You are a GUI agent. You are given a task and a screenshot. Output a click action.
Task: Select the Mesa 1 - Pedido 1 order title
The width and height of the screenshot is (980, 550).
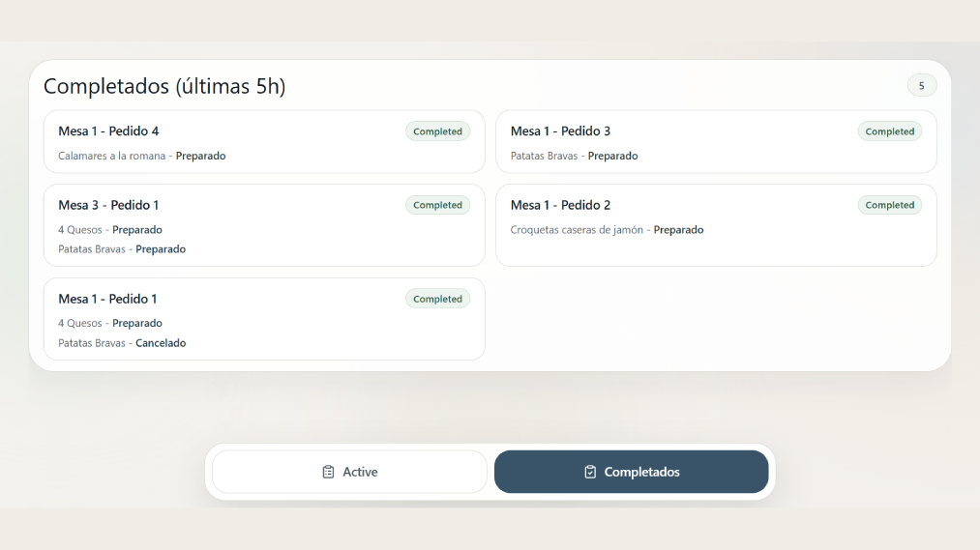(107, 299)
